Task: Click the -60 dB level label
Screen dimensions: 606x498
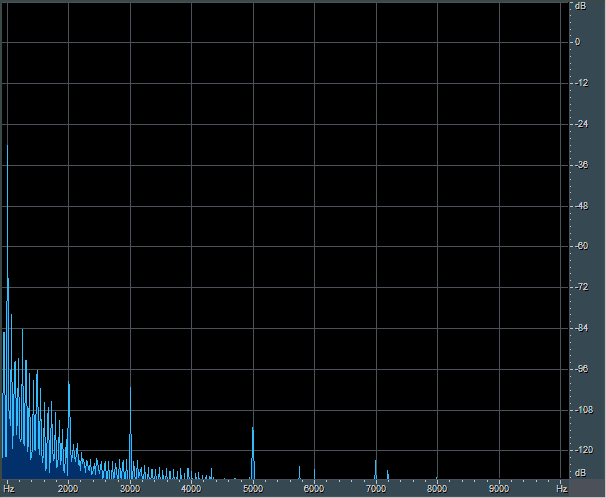Action: [581, 246]
